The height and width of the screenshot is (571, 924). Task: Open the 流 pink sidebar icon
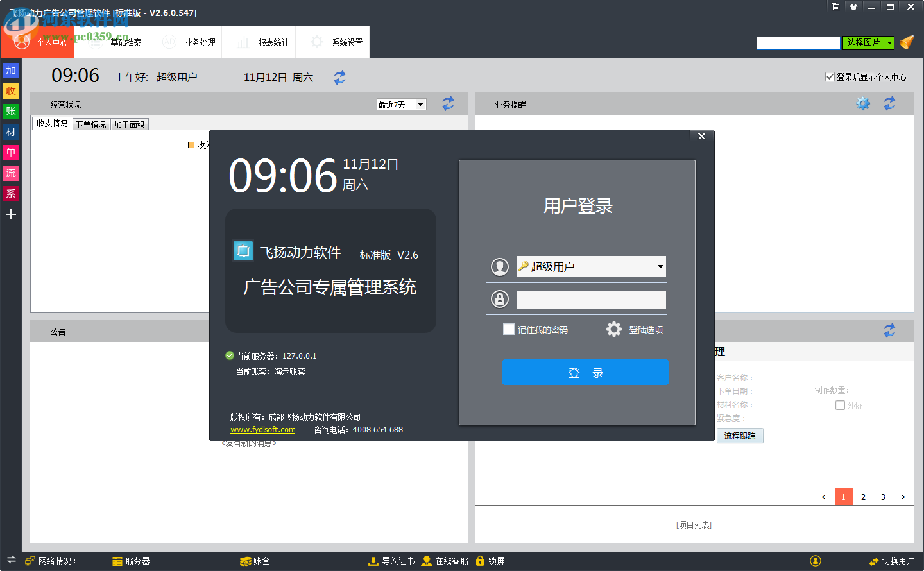click(x=10, y=173)
